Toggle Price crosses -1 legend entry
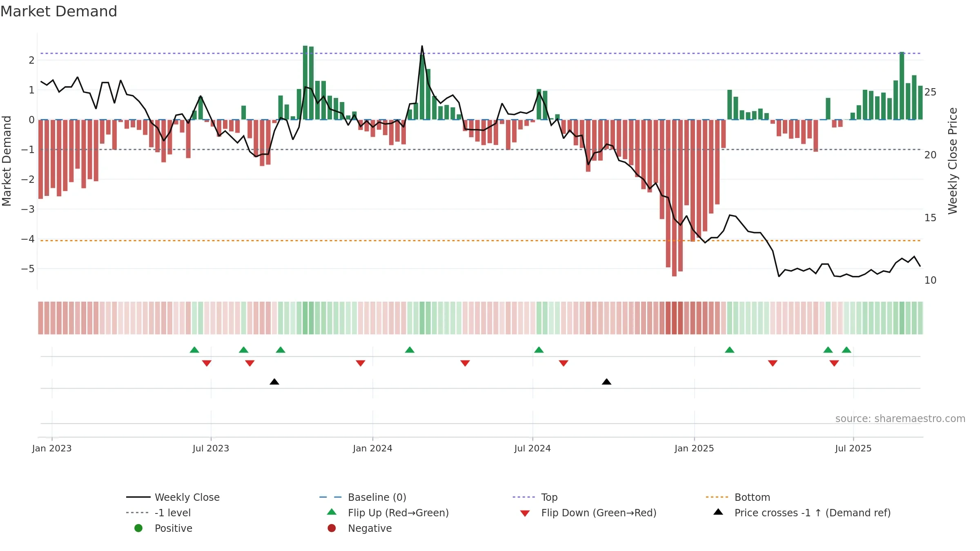The height and width of the screenshot is (551, 980). pos(802,513)
